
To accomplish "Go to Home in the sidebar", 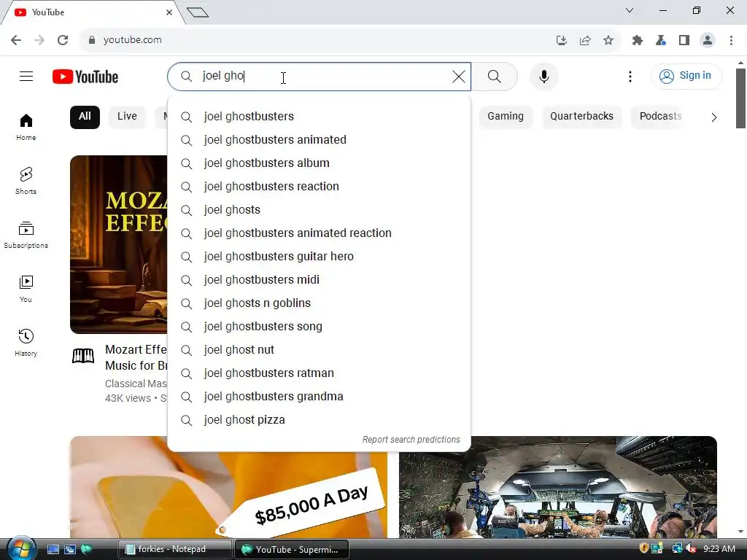I will tap(26, 127).
